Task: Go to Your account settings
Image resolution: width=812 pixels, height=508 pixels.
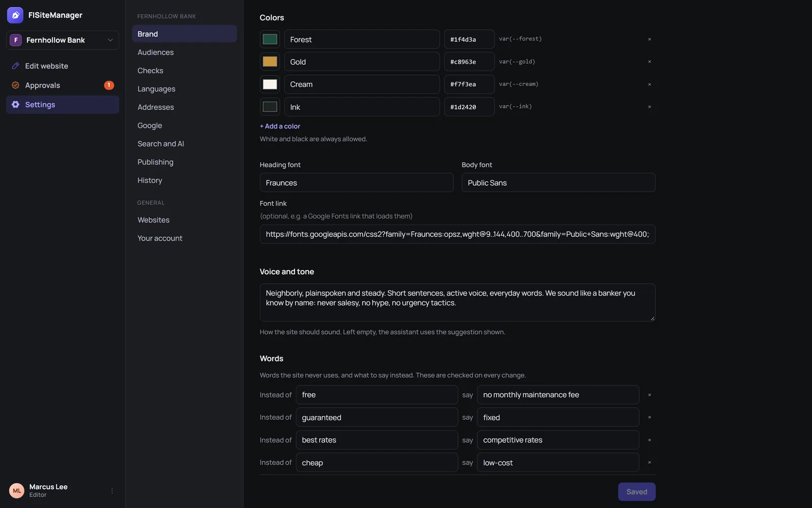Action: tap(184, 238)
